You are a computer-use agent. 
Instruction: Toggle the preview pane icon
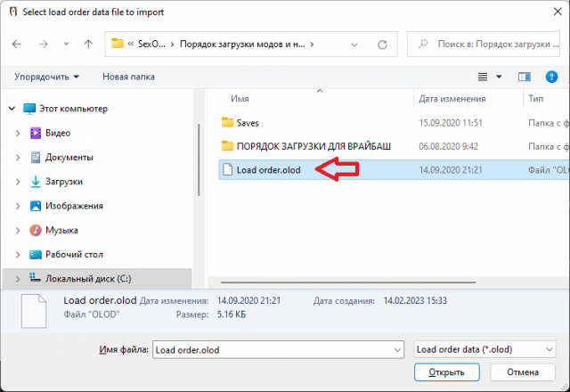(x=525, y=77)
